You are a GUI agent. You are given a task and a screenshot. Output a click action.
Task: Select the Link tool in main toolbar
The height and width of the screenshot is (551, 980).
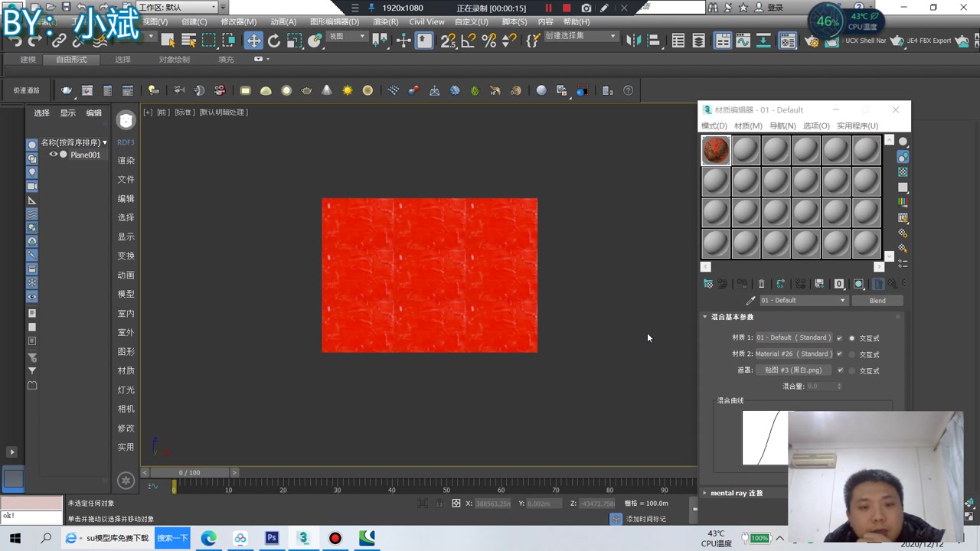(59, 41)
